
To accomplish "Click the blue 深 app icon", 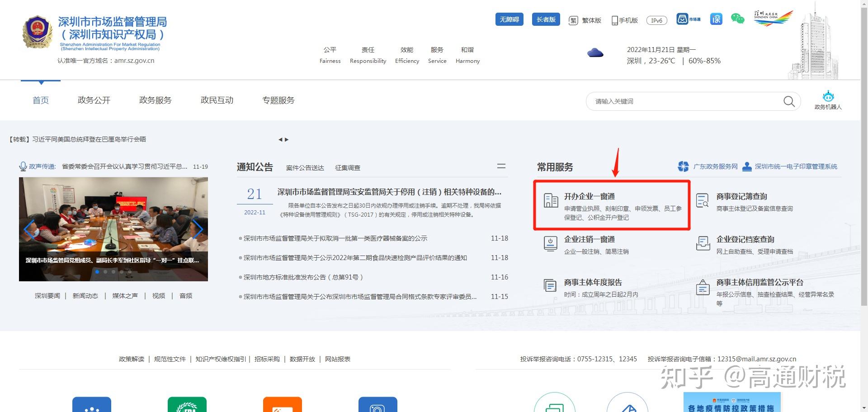I will (x=716, y=19).
